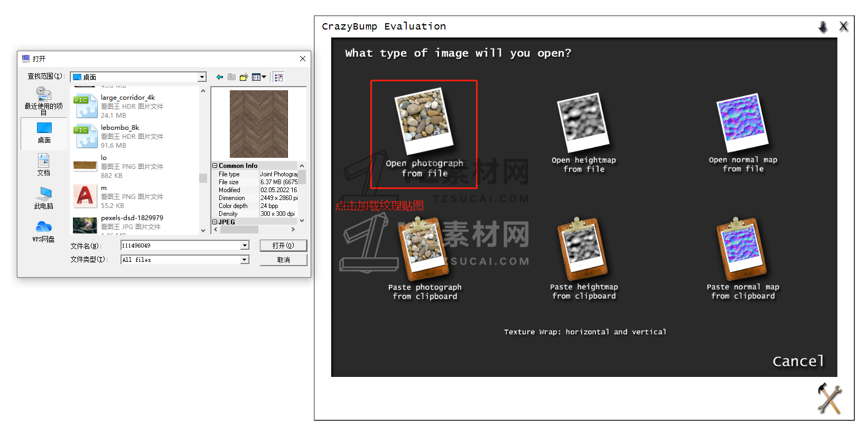Open the view menu dropdown in file dialog
The image size is (868, 426).
(x=259, y=77)
